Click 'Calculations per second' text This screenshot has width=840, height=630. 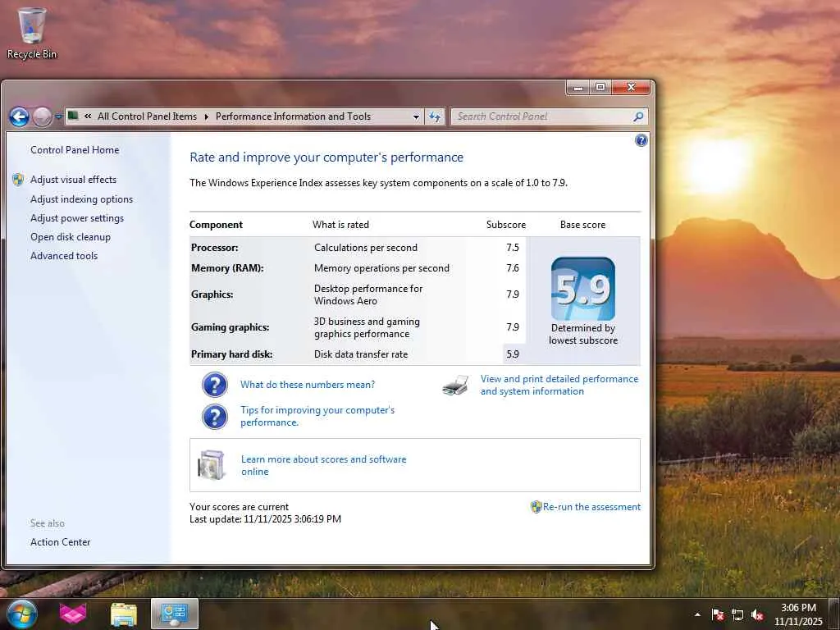point(365,248)
